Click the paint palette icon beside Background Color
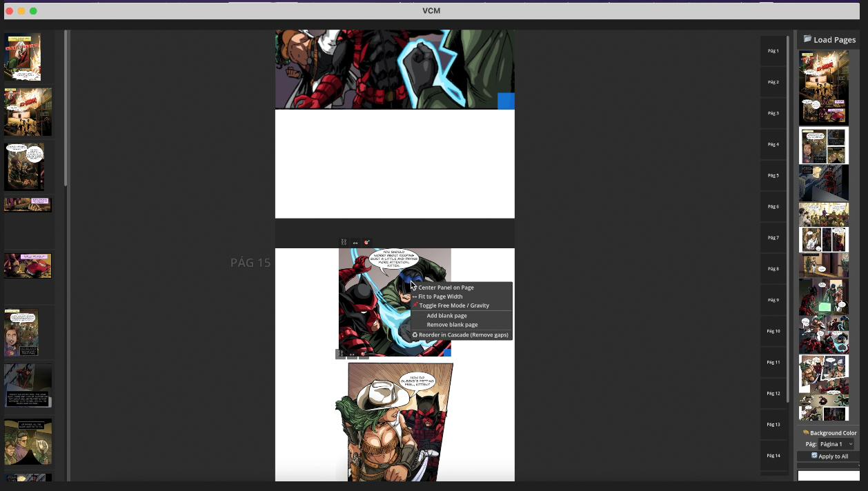Viewport: 868px width, 491px height. pos(806,433)
